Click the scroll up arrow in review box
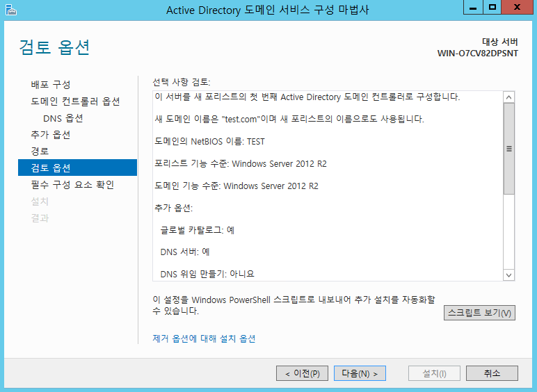Image resolution: width=537 pixels, height=392 pixels. coord(508,98)
